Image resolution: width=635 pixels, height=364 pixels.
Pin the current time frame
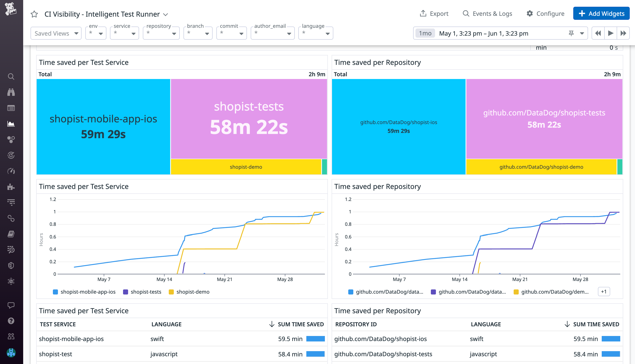[571, 33]
